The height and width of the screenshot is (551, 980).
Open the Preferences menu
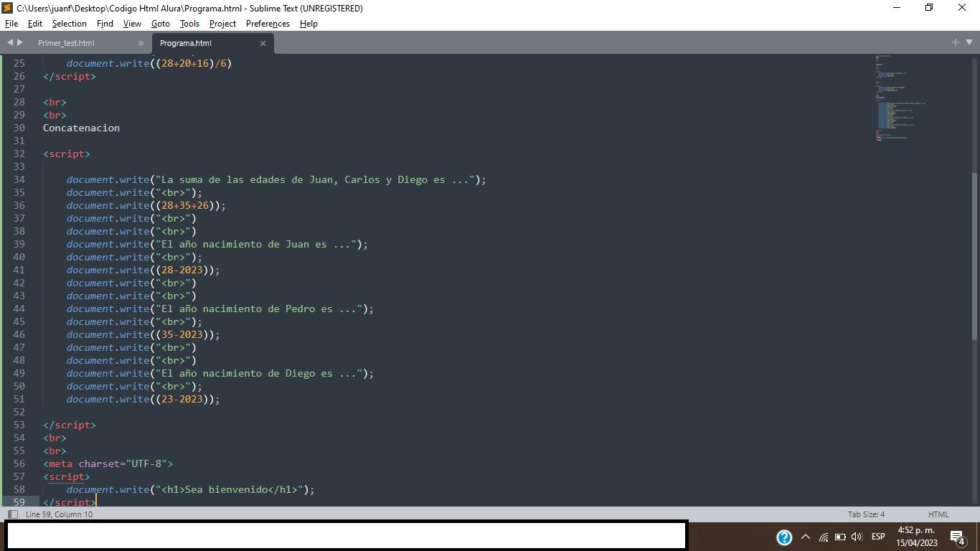268,24
